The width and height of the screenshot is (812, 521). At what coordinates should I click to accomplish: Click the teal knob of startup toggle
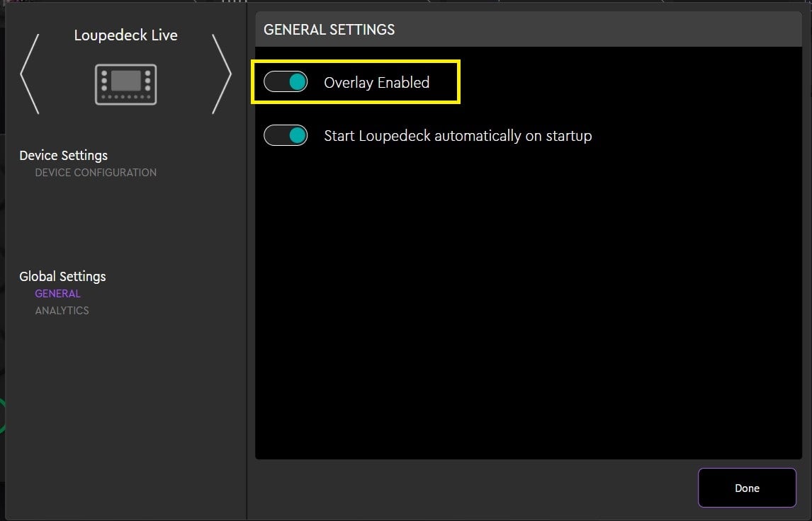(x=298, y=135)
